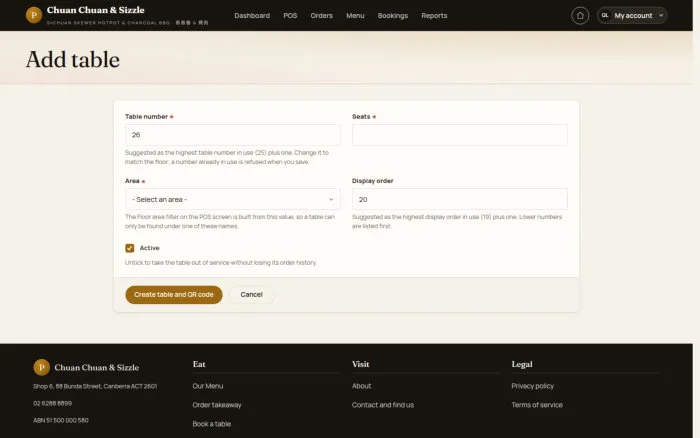The width and height of the screenshot is (700, 438).
Task: Open the Orders nav item
Action: coord(321,16)
